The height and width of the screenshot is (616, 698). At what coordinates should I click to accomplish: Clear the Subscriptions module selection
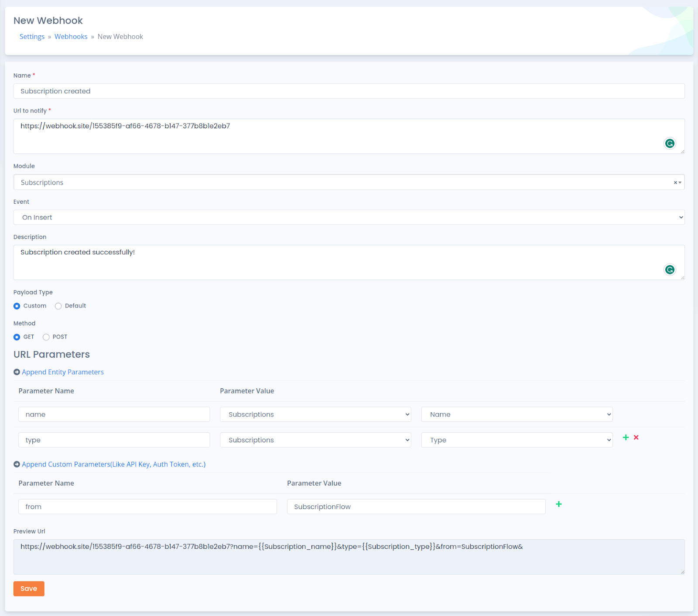coord(675,182)
